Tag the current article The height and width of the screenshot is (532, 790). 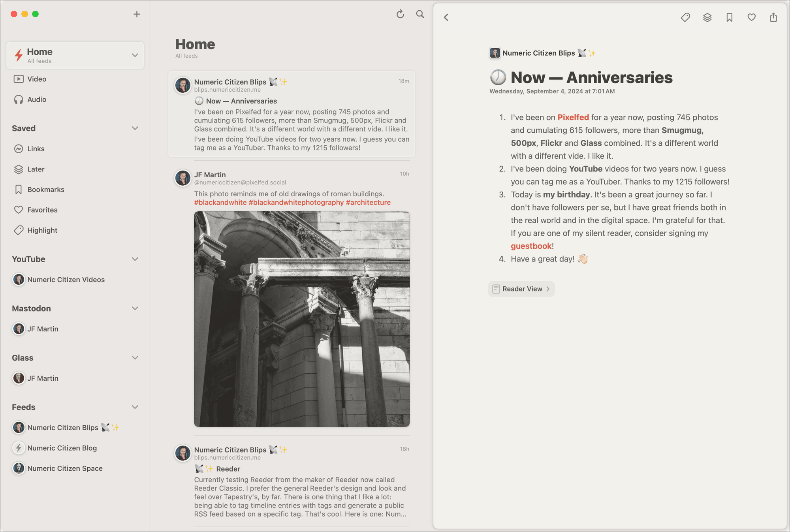pyautogui.click(x=686, y=17)
